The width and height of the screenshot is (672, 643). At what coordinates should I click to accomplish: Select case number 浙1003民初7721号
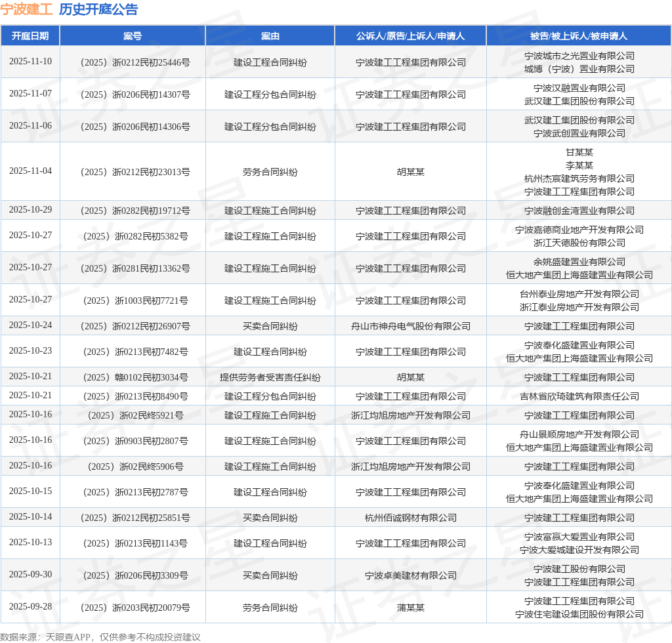[135, 301]
